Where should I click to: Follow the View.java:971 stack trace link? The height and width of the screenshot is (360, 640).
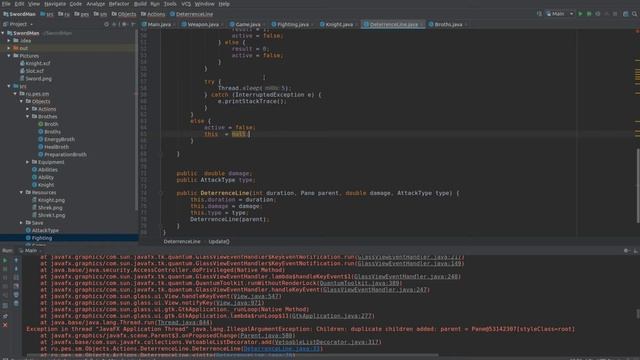click(x=240, y=303)
